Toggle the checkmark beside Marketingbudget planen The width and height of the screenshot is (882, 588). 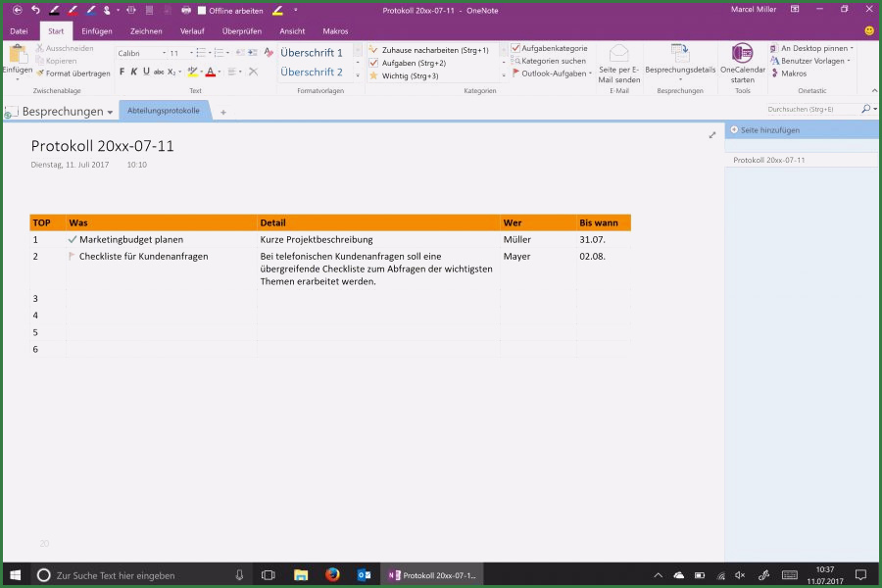(73, 238)
